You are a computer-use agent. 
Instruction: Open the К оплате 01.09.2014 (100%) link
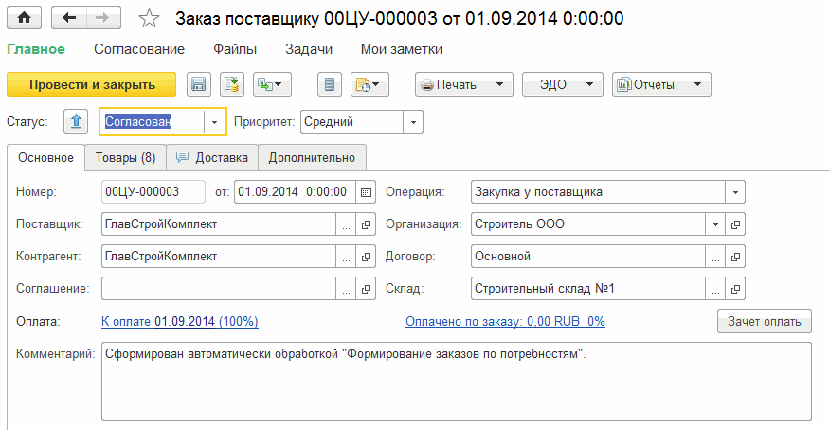[x=179, y=321]
